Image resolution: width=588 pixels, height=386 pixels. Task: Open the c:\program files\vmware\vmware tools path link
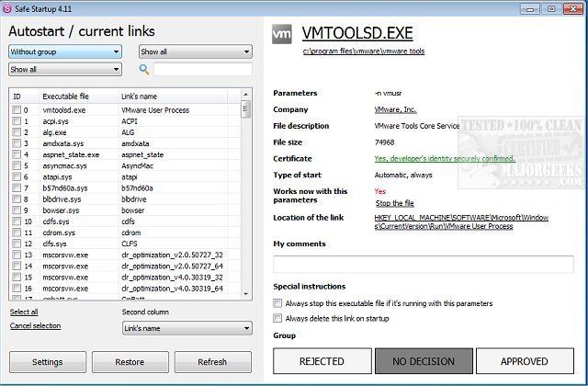click(364, 51)
